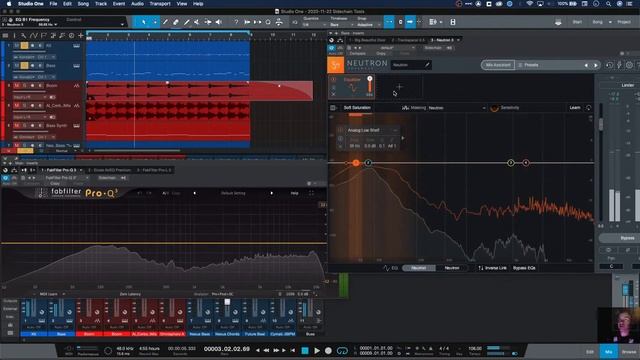640x360 pixels.
Task: Click Inverse Link in the Neutron EQ footer
Action: click(492, 268)
